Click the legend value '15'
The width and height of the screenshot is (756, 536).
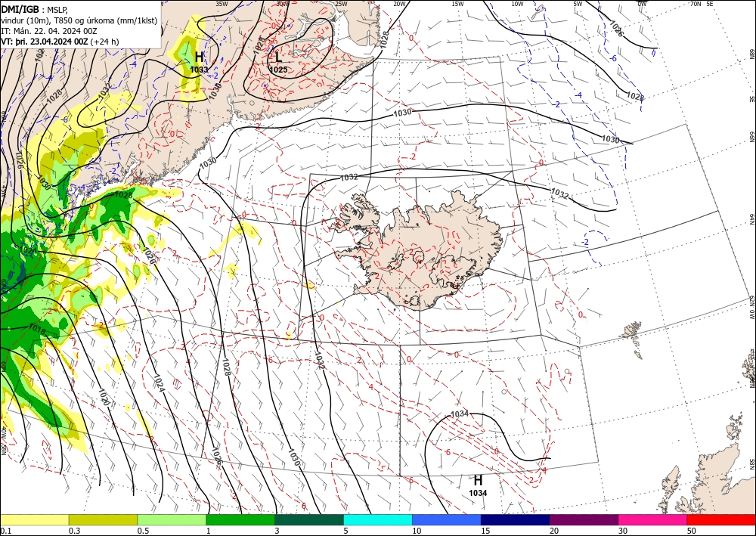pos(485,531)
